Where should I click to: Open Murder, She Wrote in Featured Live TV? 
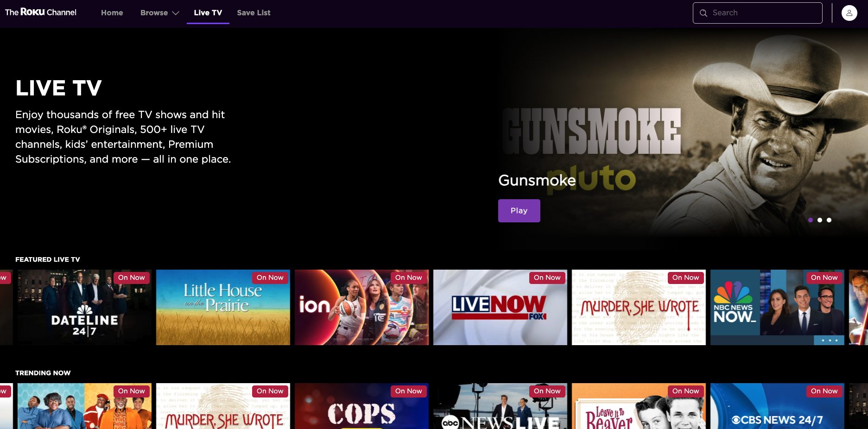click(x=639, y=307)
